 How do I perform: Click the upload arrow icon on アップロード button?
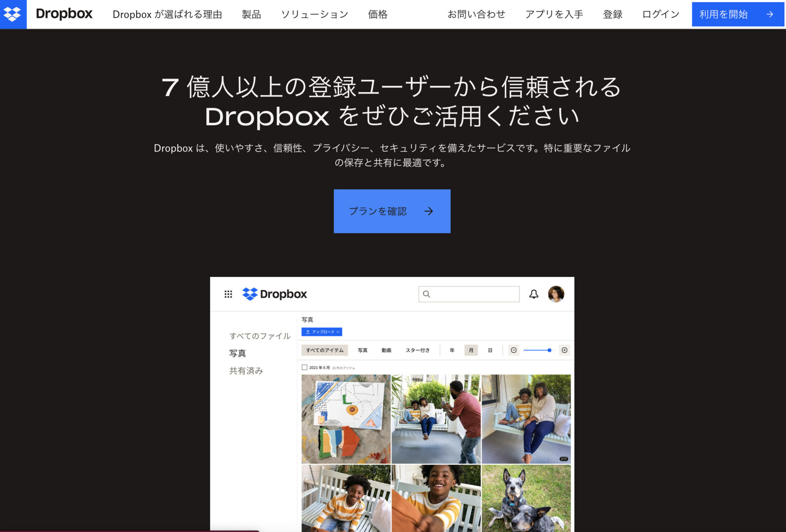tap(307, 332)
